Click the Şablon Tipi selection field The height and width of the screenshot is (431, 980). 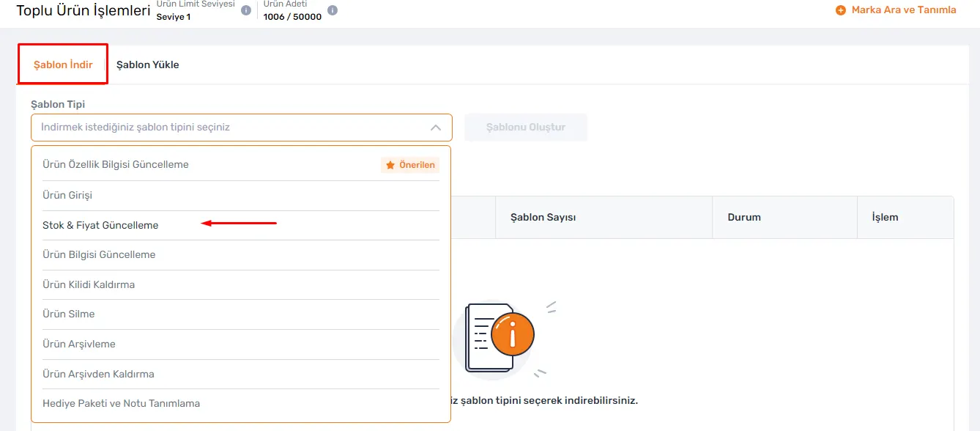click(242, 128)
